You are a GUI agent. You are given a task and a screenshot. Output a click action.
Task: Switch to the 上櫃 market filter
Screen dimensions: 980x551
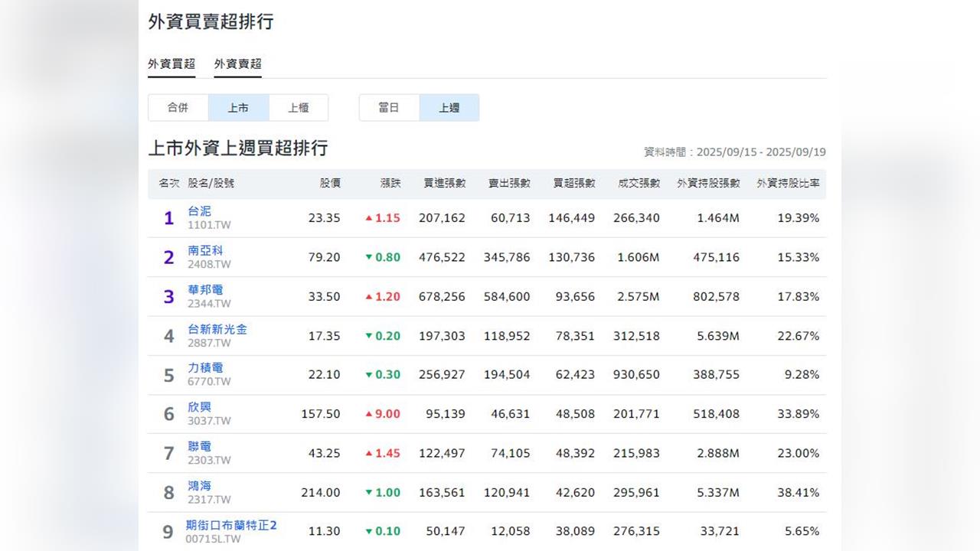(299, 108)
